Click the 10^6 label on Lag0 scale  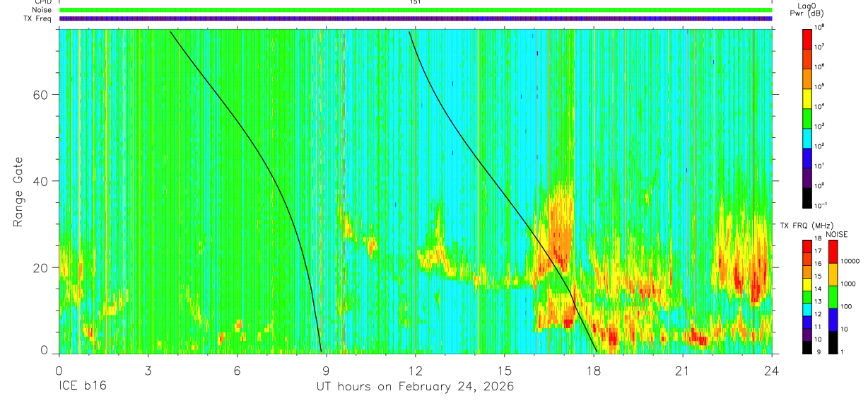click(x=821, y=66)
